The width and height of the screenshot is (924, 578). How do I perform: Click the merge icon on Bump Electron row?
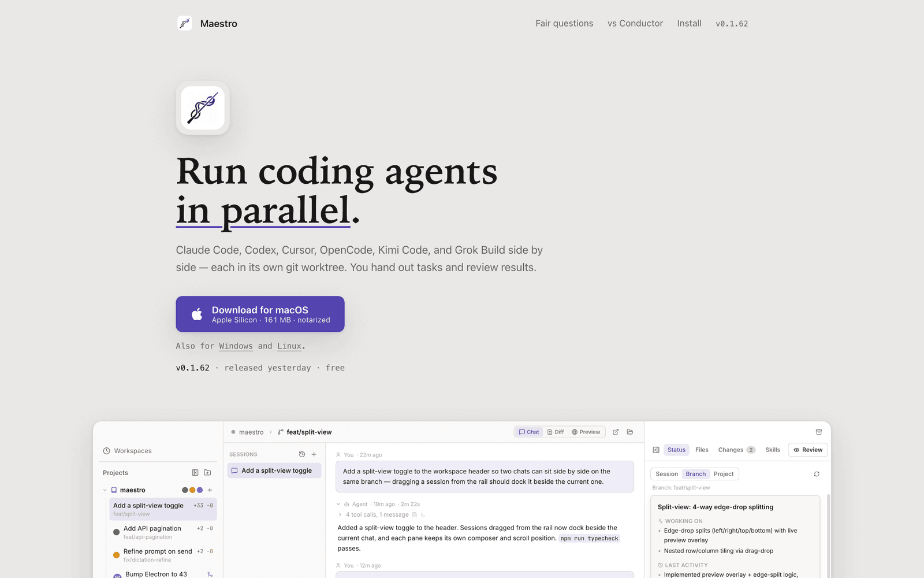pos(210,575)
